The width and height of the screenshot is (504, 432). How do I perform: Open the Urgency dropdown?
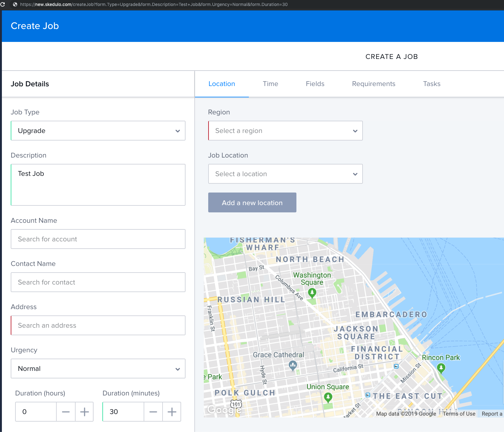pos(98,369)
